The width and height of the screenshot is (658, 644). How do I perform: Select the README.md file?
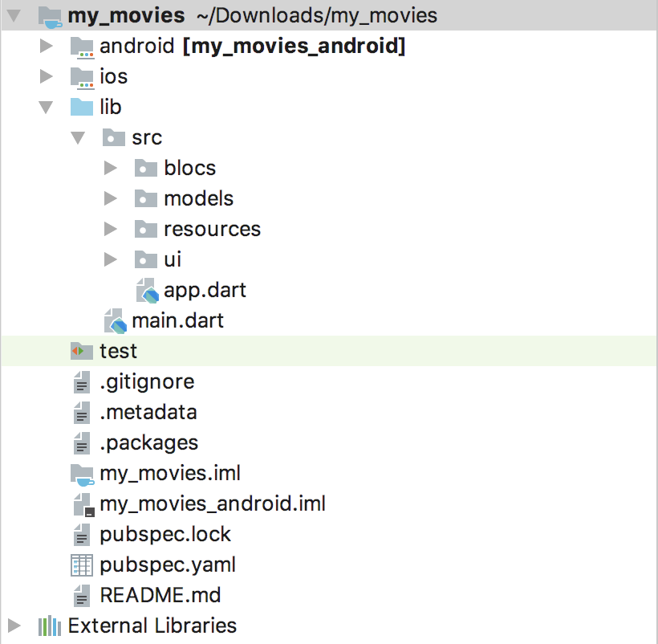(160, 596)
